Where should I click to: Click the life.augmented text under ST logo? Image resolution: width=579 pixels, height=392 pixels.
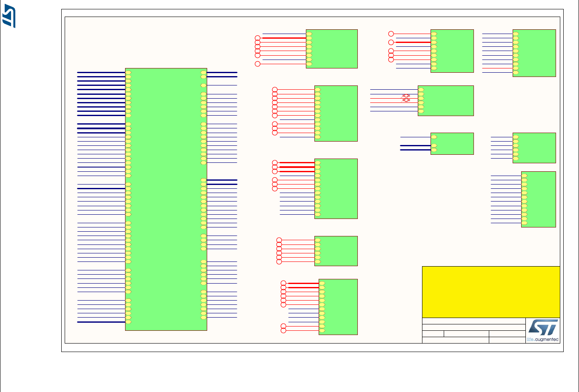pos(542,339)
